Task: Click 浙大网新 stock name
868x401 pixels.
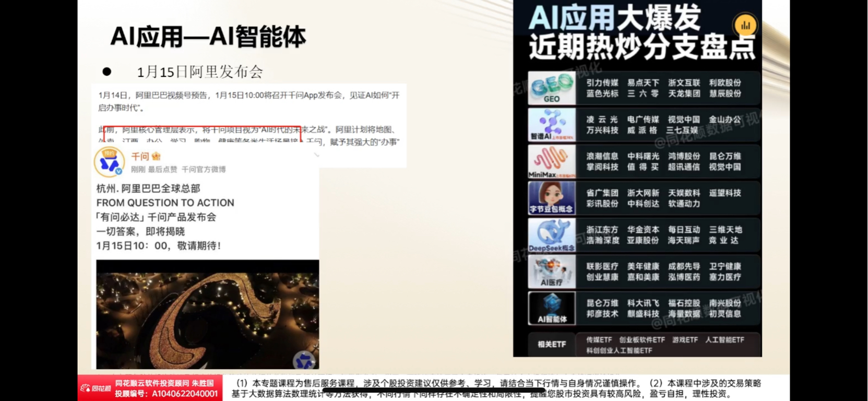Action: tap(643, 193)
